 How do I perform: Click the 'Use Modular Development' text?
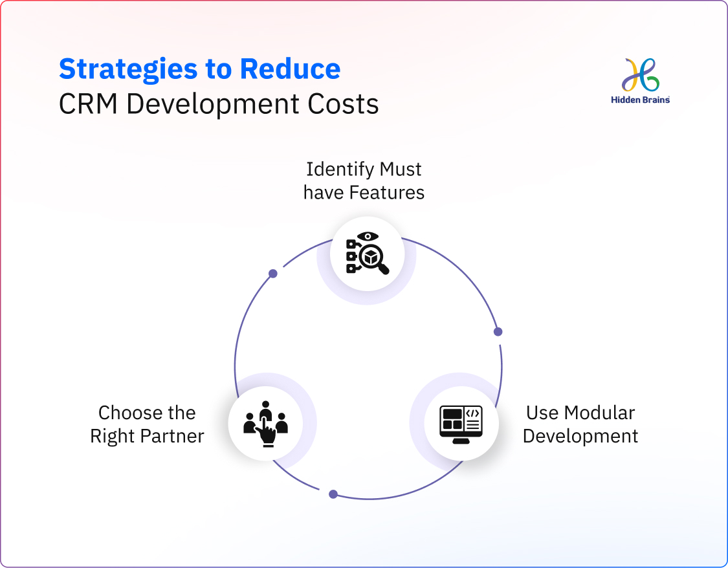[580, 424]
